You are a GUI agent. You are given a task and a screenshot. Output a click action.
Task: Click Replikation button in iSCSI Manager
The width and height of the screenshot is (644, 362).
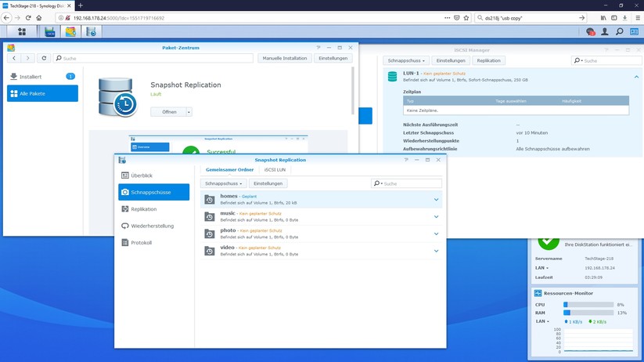488,60
